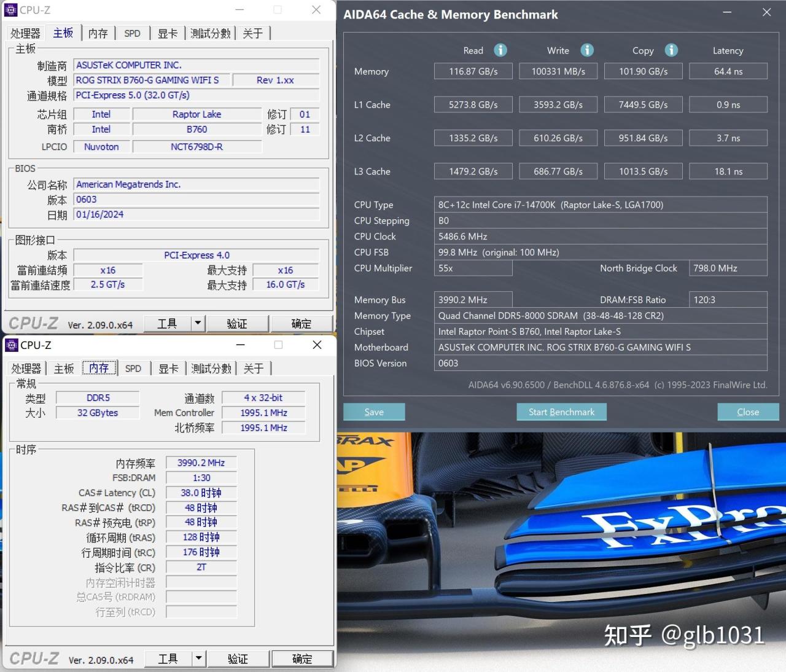Open 内存 tab in upper CPU-Z window
This screenshot has height=672, width=786.
coord(98,33)
